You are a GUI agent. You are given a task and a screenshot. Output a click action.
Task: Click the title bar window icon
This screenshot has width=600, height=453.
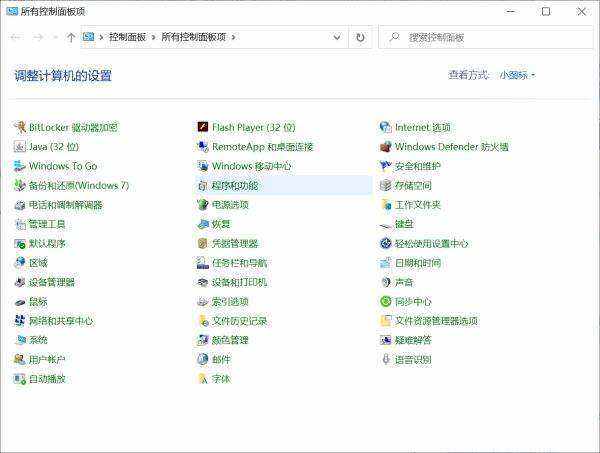click(12, 11)
